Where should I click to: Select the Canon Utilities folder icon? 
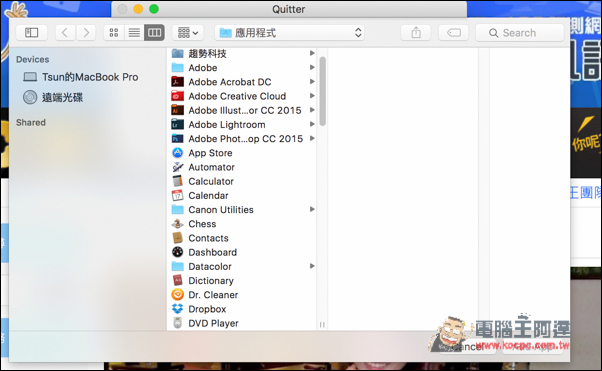click(177, 210)
